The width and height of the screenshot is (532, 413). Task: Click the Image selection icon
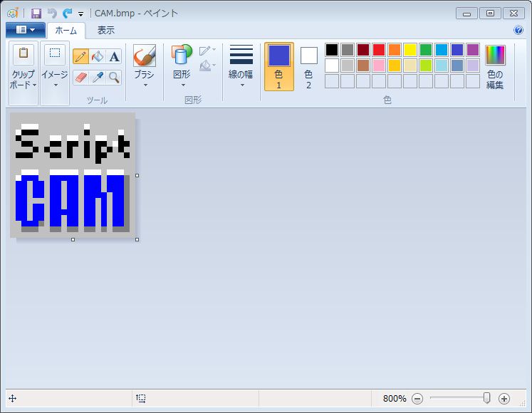[55, 54]
